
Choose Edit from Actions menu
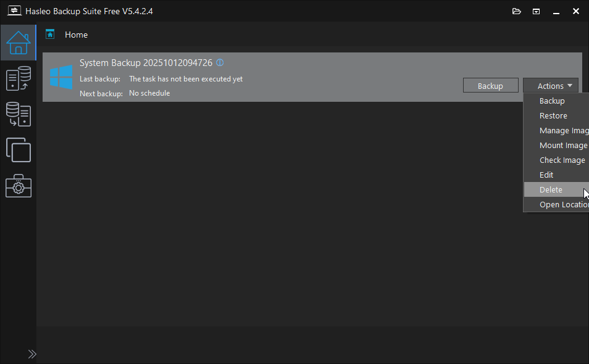click(x=556, y=175)
